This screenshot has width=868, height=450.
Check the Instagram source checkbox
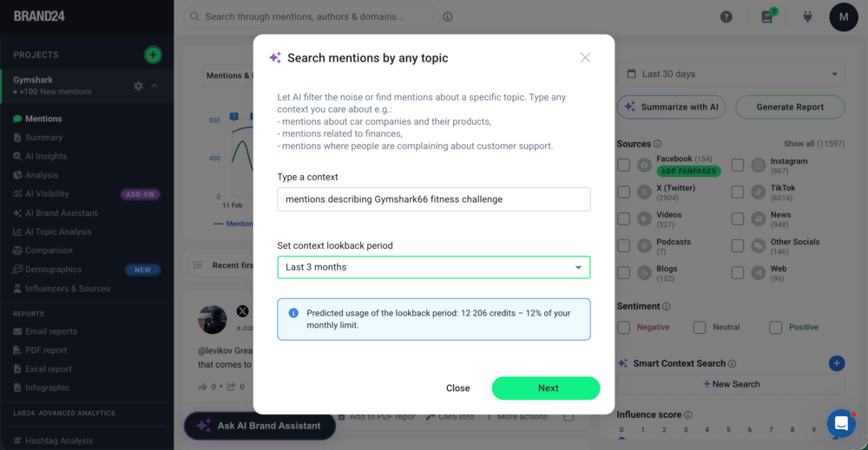tap(737, 165)
